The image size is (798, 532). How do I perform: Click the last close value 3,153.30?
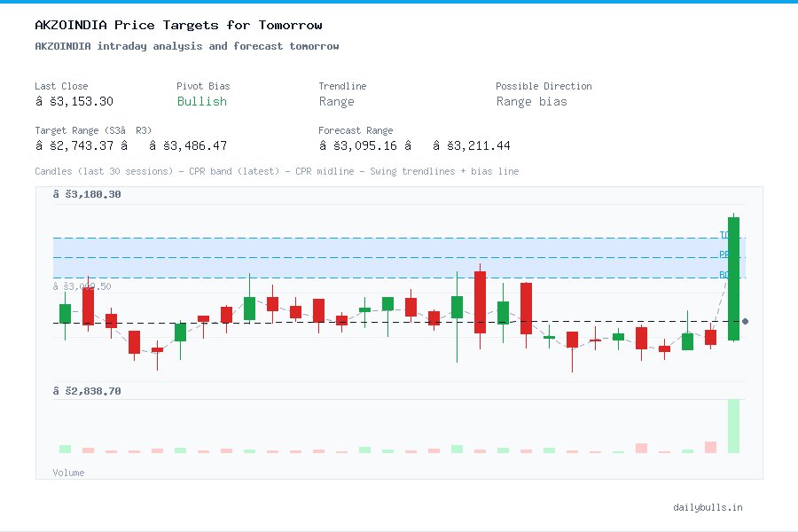click(74, 101)
